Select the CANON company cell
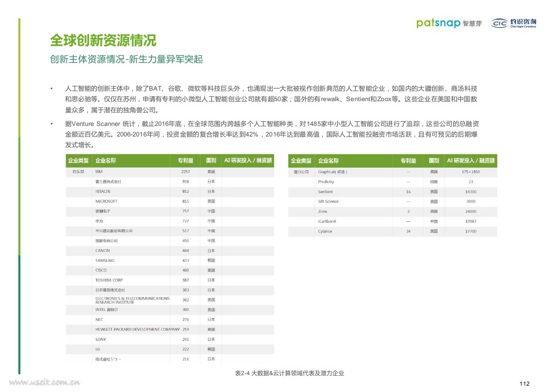 (x=102, y=250)
